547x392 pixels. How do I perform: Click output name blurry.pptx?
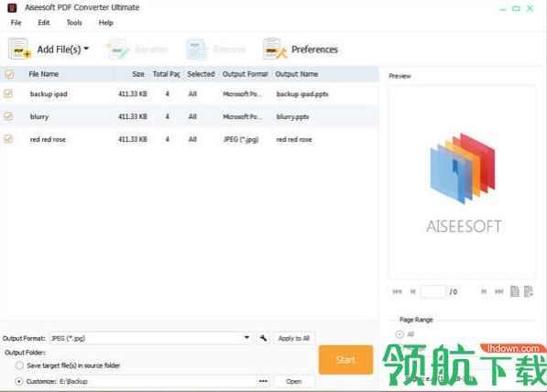tap(292, 116)
